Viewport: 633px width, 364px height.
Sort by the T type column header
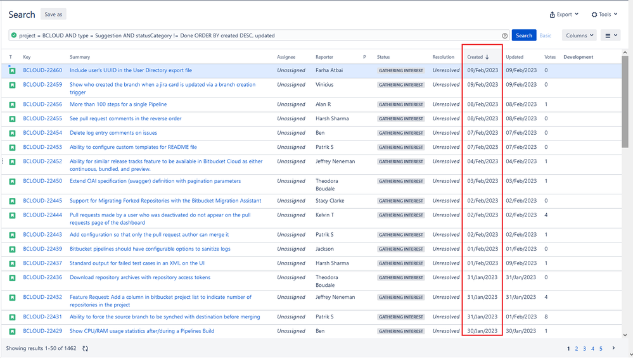point(11,57)
